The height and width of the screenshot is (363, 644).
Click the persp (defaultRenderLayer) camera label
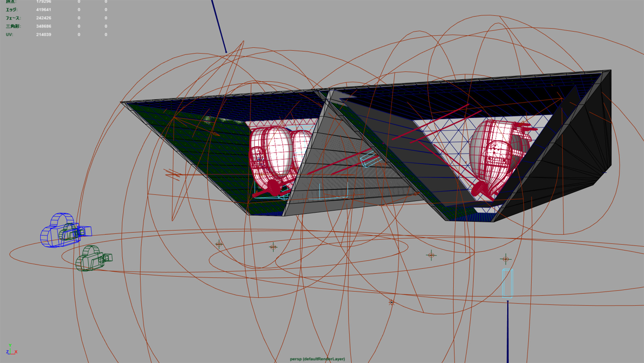pos(317,359)
